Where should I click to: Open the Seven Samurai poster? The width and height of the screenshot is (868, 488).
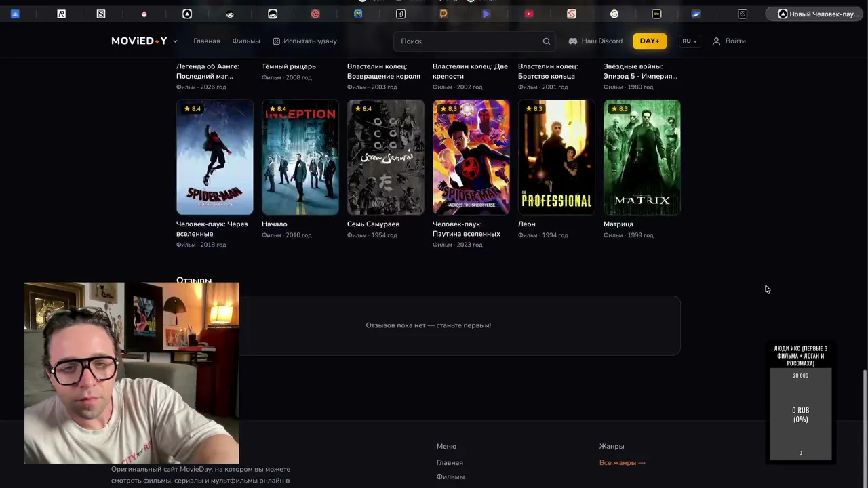tap(386, 157)
